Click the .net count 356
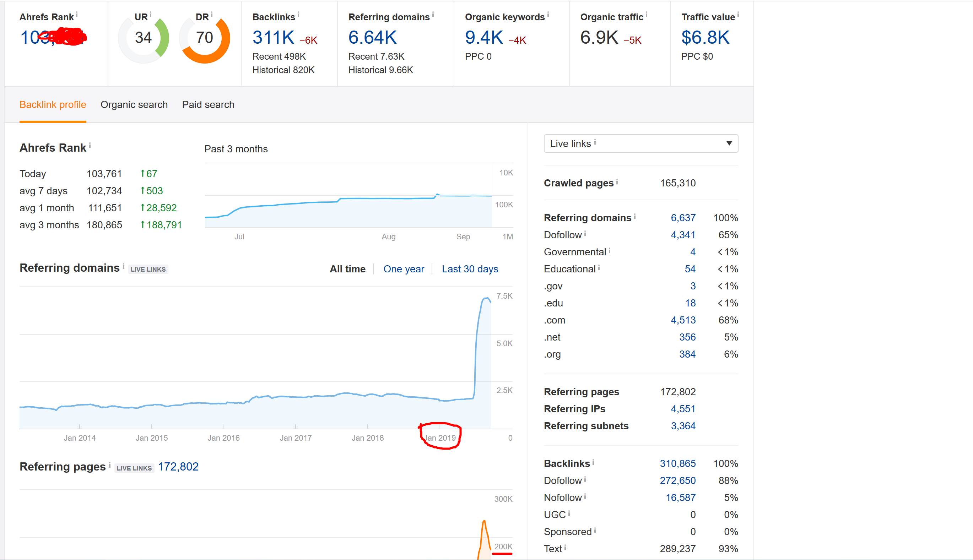This screenshot has width=973, height=560. click(x=687, y=337)
